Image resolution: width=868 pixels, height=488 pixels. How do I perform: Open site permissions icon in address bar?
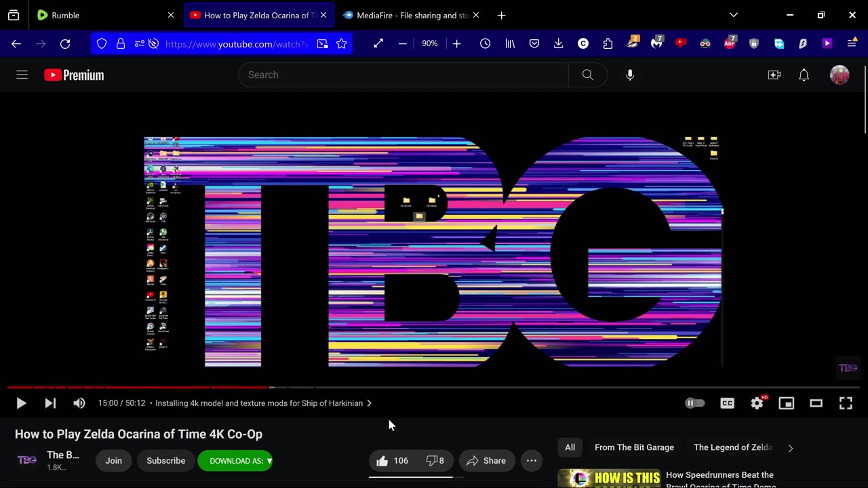point(140,43)
